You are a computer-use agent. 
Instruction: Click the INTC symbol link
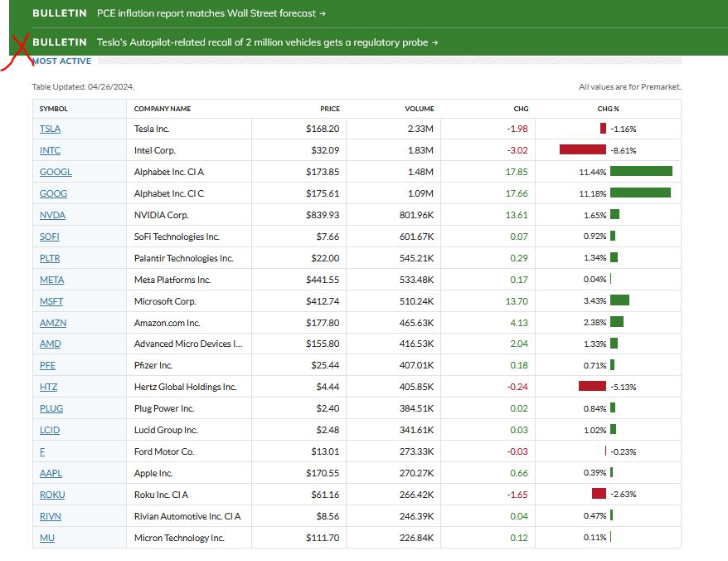(50, 150)
